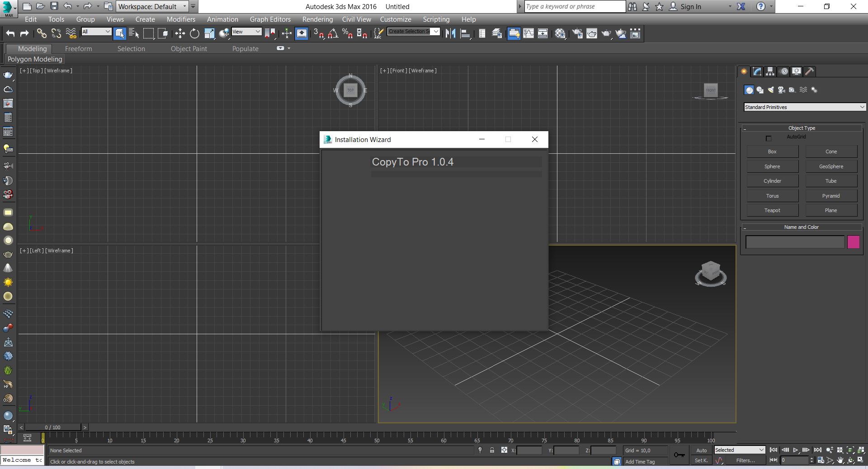Open the View reference coordinate dropdown
868x469 pixels.
pos(246,32)
